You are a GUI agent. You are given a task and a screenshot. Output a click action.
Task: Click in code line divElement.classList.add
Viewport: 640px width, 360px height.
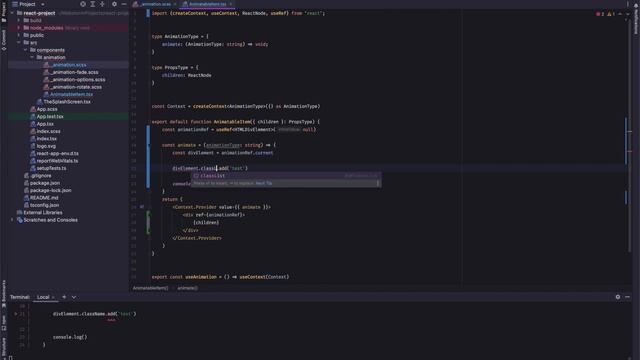pos(210,168)
